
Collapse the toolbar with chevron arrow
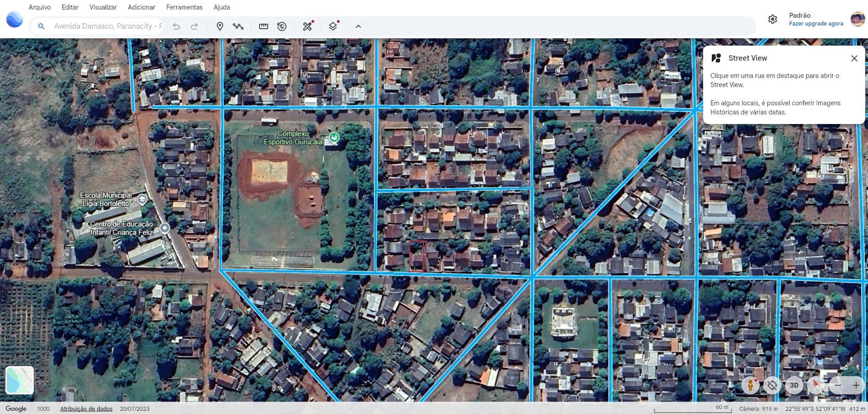358,26
